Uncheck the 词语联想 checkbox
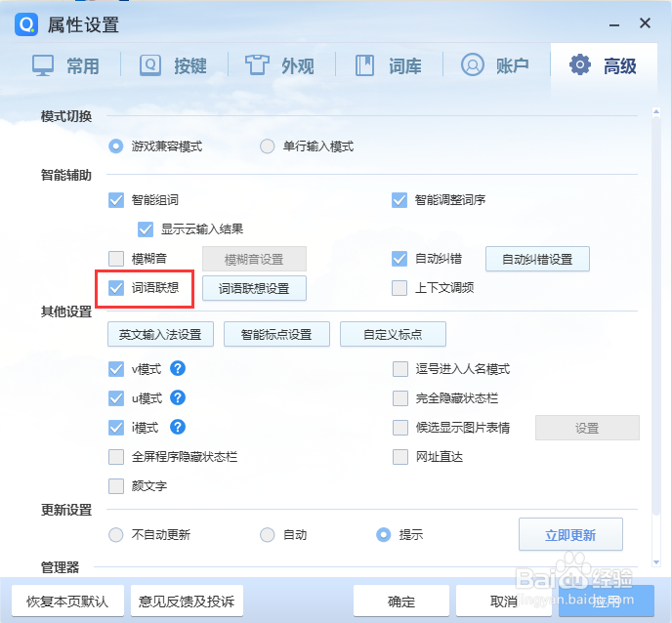Image resolution: width=672 pixels, height=623 pixels. pos(115,288)
